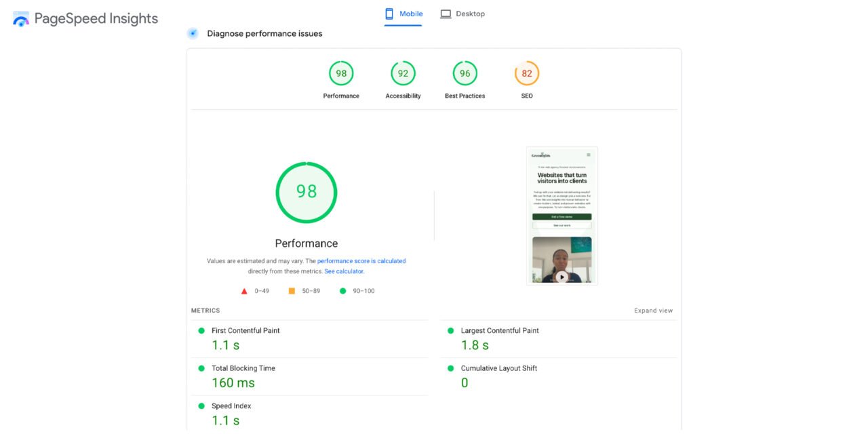Click green dot beside Total Blocking Time

[x=201, y=368]
